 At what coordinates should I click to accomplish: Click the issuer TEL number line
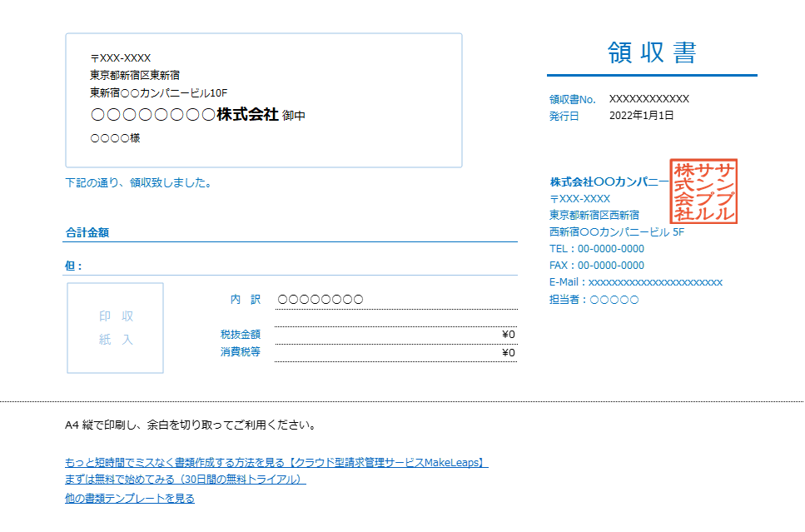click(x=597, y=249)
